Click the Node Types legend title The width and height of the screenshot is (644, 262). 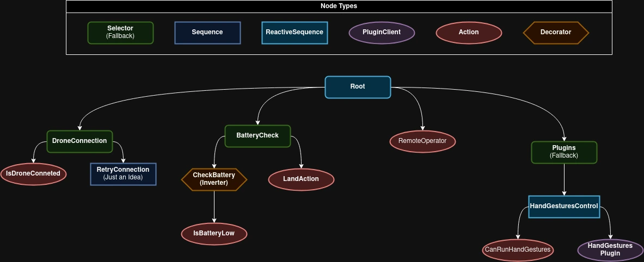tap(339, 6)
